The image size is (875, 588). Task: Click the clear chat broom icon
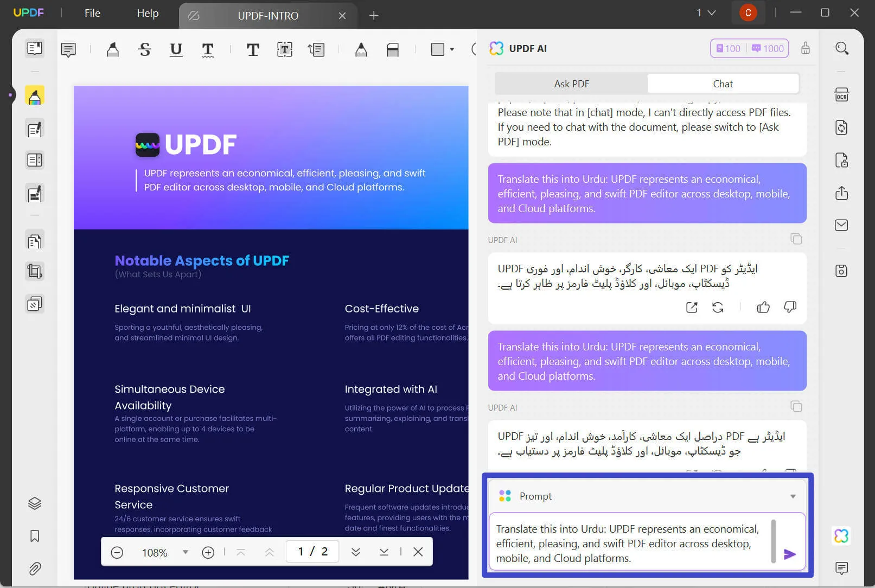[806, 48]
